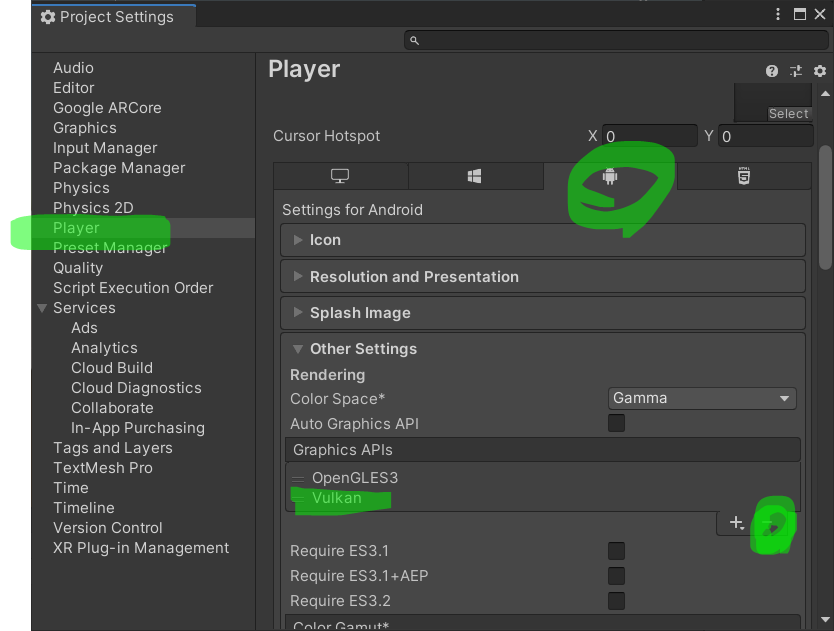The image size is (834, 631).
Task: Enable the Require ES3.2 checkbox
Action: [616, 601]
